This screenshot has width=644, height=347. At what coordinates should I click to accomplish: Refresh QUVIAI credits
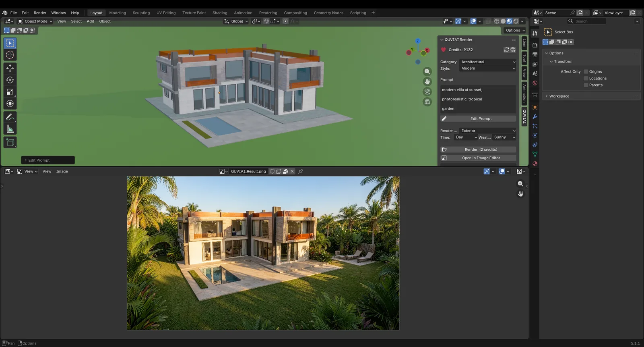point(506,50)
